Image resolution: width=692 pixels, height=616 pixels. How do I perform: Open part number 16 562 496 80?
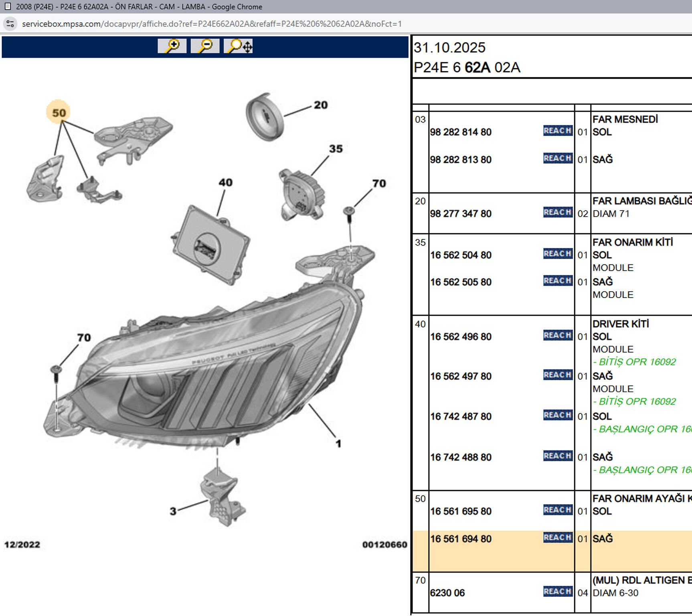coord(461,337)
